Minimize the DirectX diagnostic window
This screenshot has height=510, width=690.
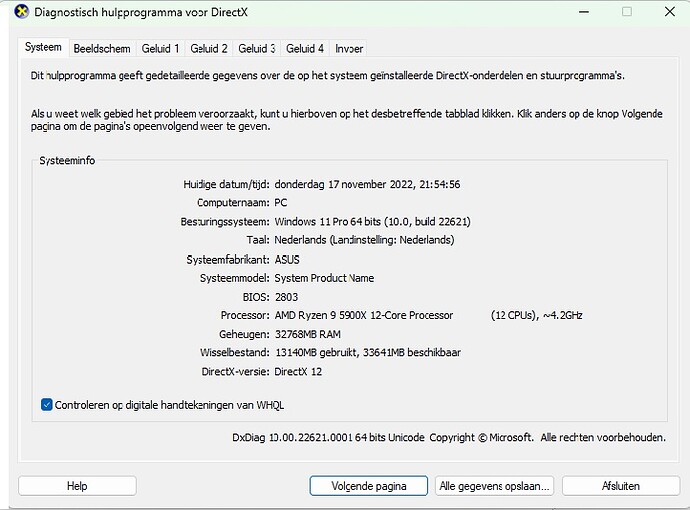(x=584, y=12)
